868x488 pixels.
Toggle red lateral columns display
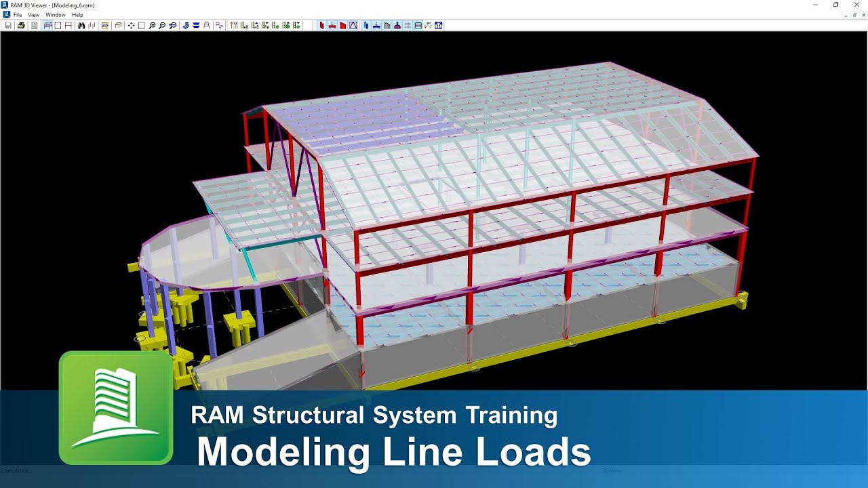point(322,26)
